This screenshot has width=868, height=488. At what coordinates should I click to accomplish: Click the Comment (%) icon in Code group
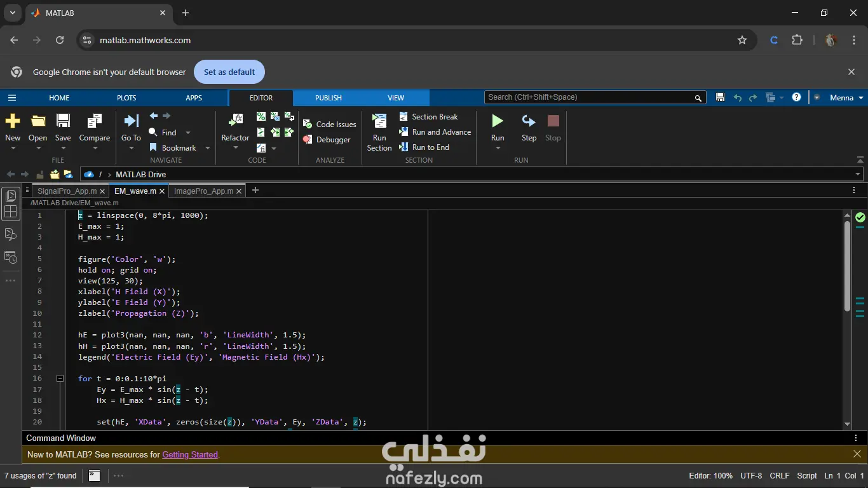pyautogui.click(x=261, y=116)
